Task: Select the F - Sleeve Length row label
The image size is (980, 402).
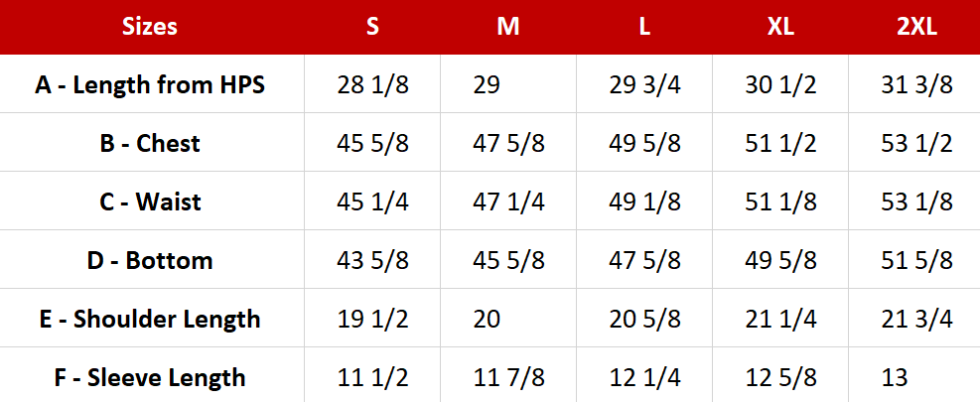Action: [150, 377]
